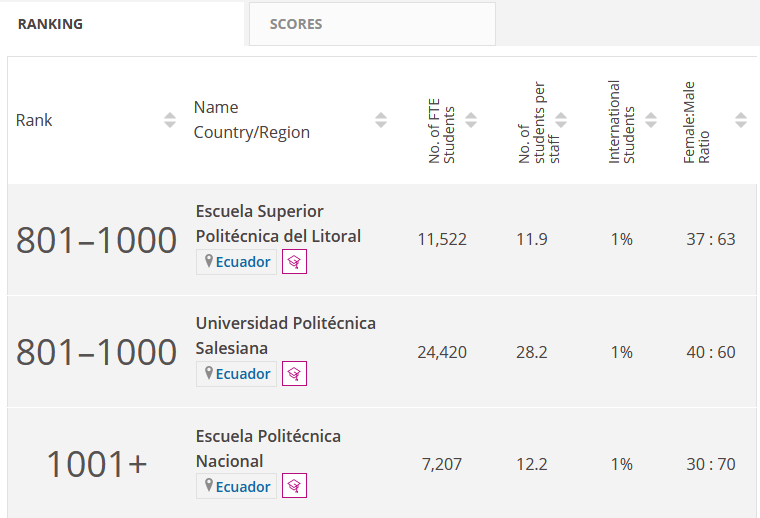Click graduation cap icon for Politécnica Salesiana
This screenshot has height=518, width=760.
[x=294, y=374]
